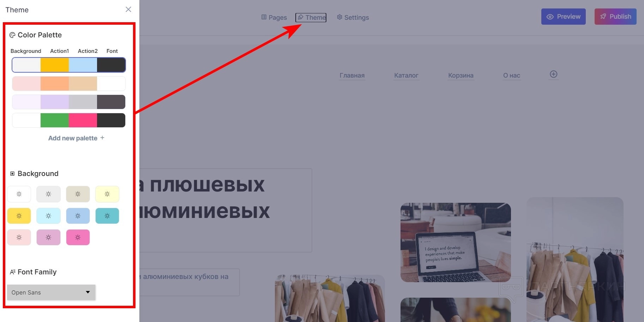Switch to the Settings tab
644x322 pixels.
[x=353, y=17]
